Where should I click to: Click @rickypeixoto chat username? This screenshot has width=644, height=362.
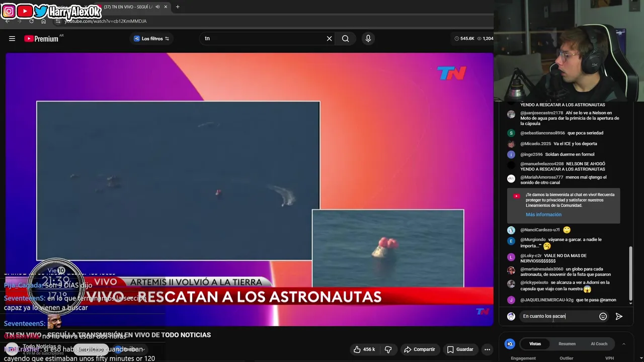534,283
